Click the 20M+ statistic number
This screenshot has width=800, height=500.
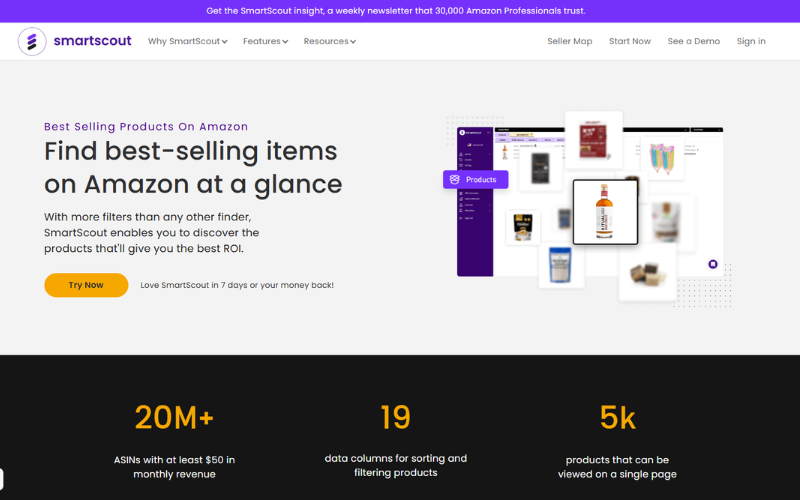pyautogui.click(x=174, y=417)
